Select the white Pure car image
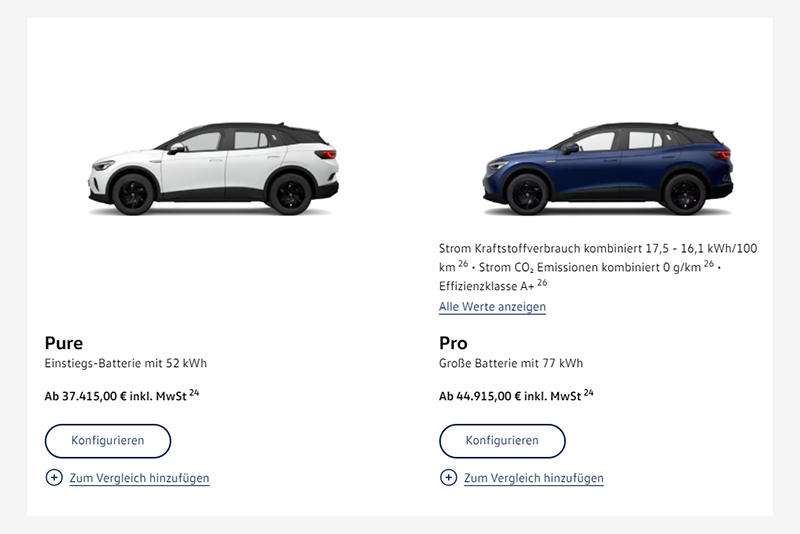This screenshot has height=534, width=800. tap(214, 168)
